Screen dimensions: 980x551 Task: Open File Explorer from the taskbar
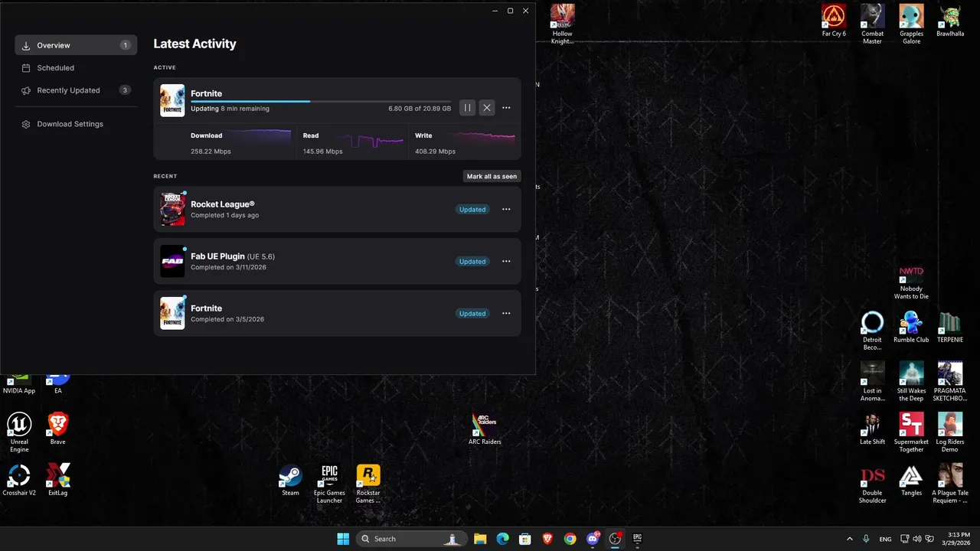(x=480, y=539)
